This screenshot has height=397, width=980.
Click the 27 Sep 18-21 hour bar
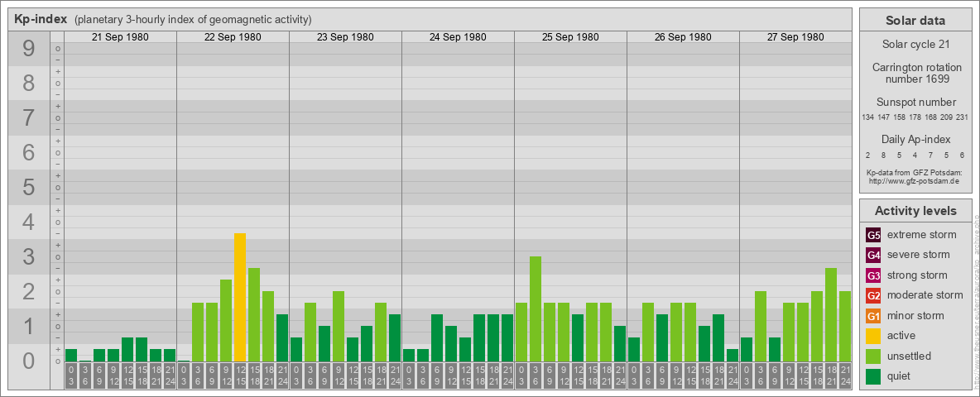831,314
